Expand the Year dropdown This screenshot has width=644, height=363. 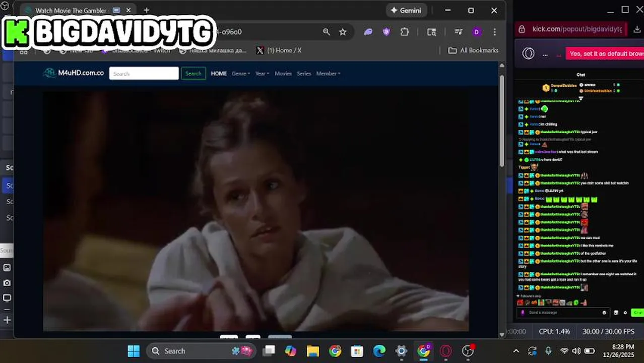[262, 74]
